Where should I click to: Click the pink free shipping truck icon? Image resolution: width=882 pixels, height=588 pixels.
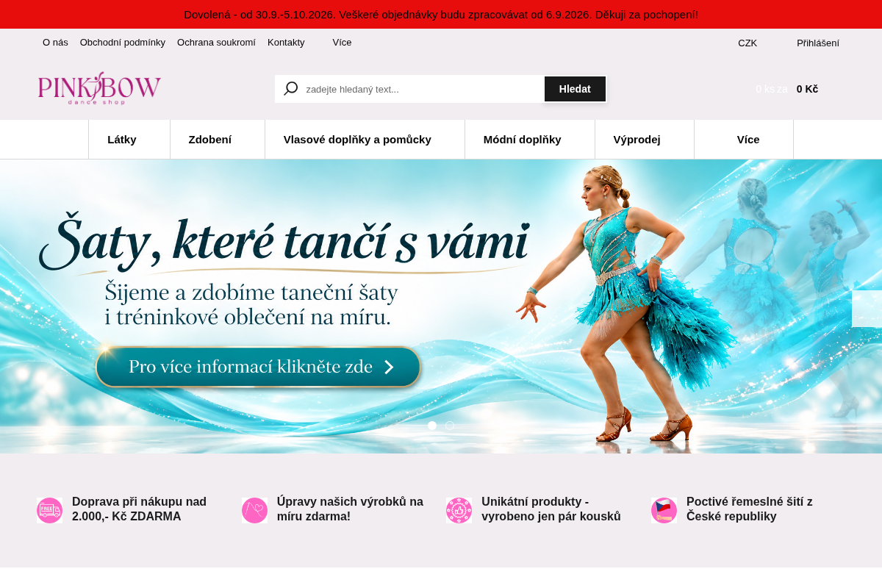50,510
